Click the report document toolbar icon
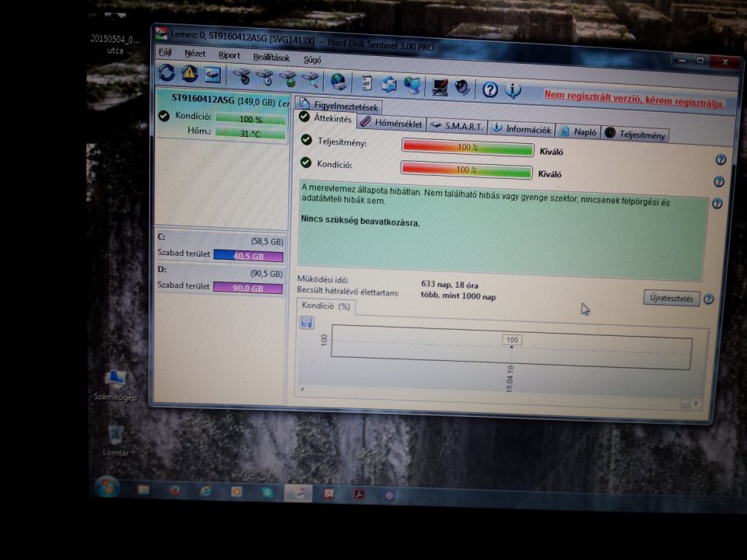The image size is (747, 560). tap(366, 83)
